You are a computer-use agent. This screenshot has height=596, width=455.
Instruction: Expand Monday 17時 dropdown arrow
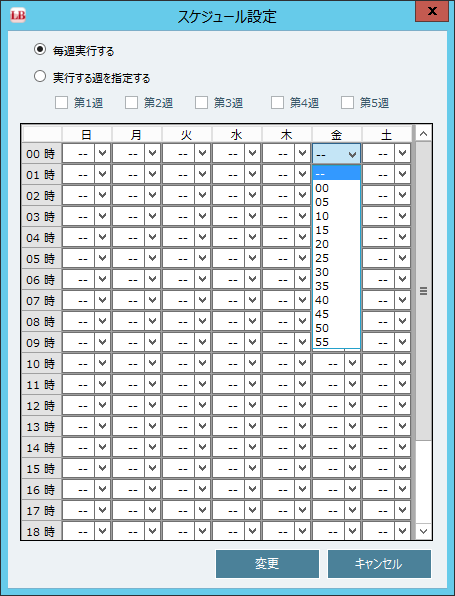click(152, 510)
